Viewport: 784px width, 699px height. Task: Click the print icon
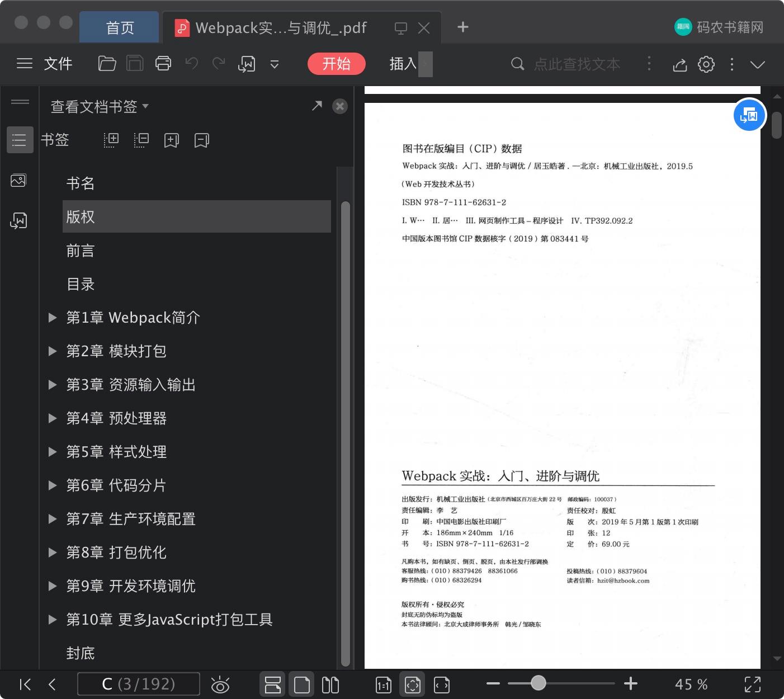pyautogui.click(x=163, y=64)
